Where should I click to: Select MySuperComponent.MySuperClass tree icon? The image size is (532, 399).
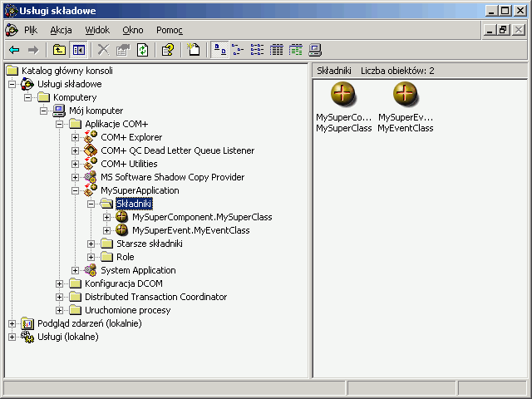[122, 217]
